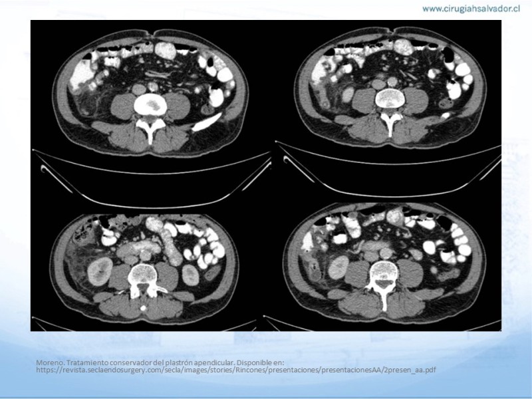Open the www.cirugiahsalvador.cl website link
Viewport: 532px width, 399px height.
471,9
